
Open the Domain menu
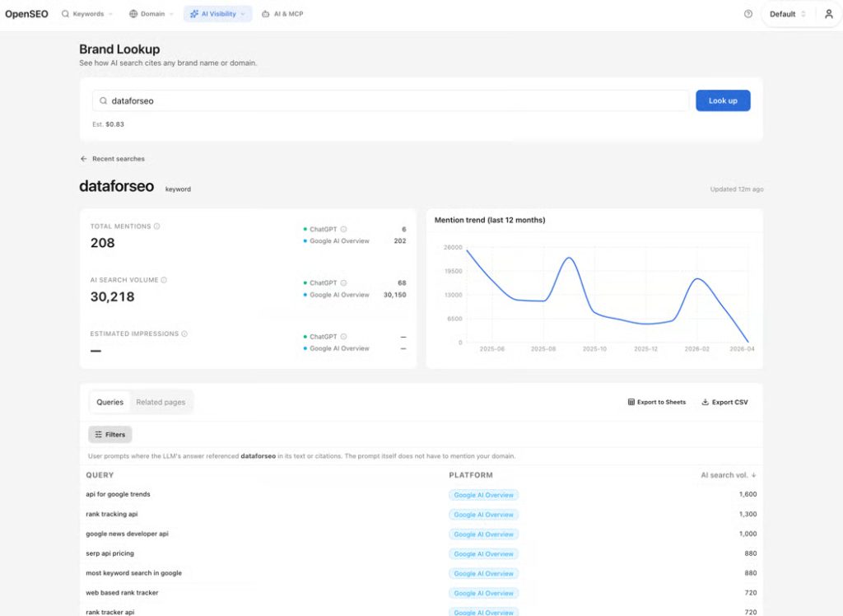click(151, 14)
